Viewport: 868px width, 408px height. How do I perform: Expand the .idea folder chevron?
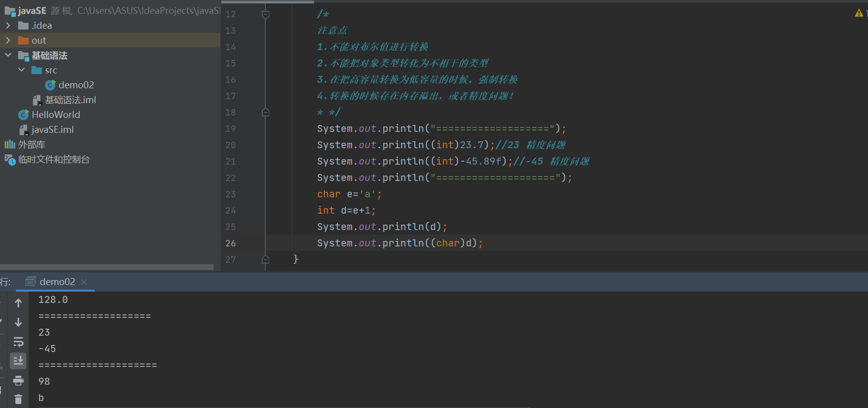tap(8, 25)
